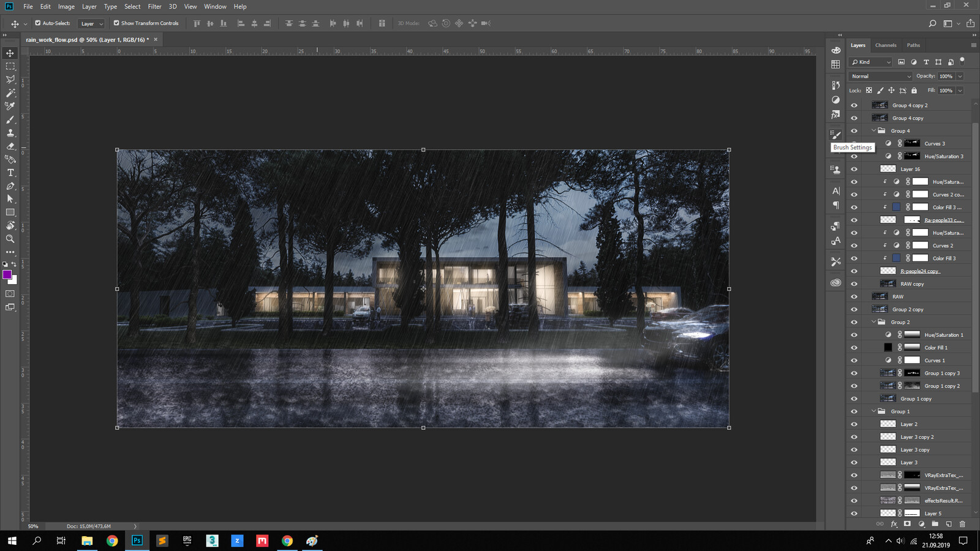Filter layers for type layers
Screen dimensions: 980x551
pyautogui.click(x=926, y=62)
